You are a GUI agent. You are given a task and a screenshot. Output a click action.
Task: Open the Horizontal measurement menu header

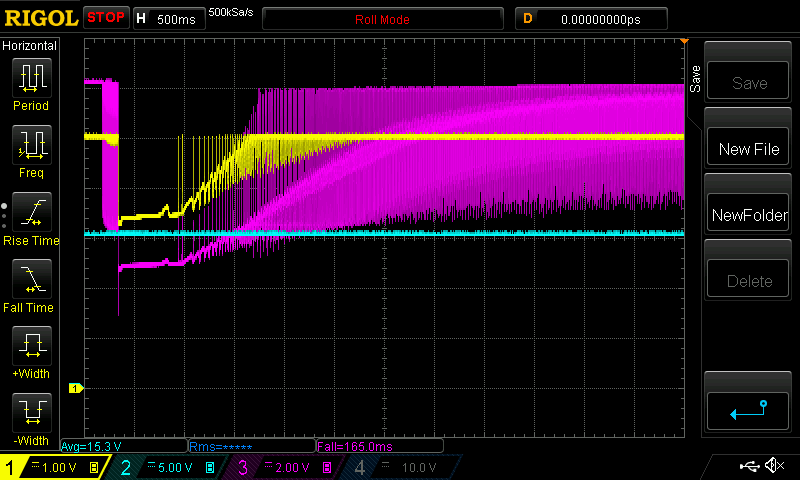[30, 46]
